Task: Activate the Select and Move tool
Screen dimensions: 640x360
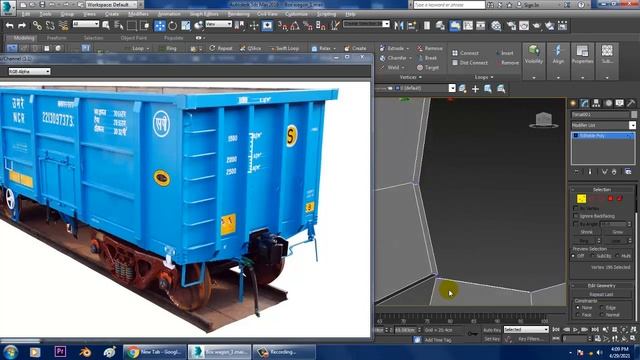Action: pos(160,26)
